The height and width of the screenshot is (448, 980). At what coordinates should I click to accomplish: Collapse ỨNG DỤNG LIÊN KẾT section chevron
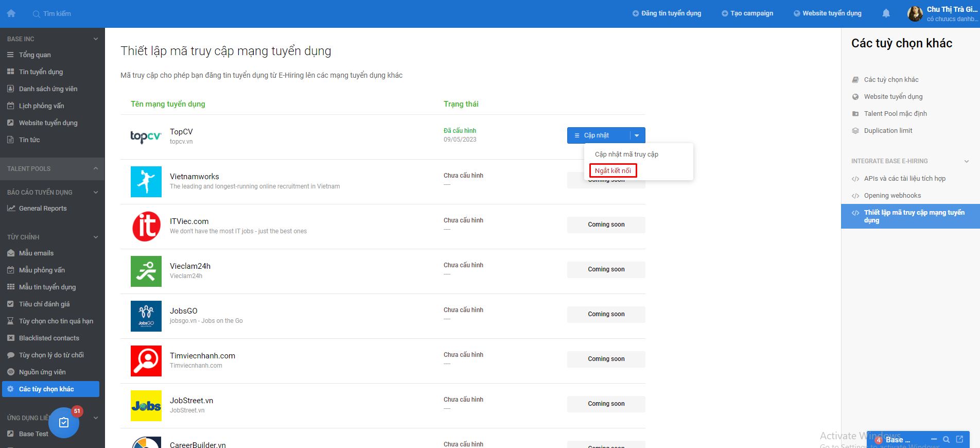(96, 418)
